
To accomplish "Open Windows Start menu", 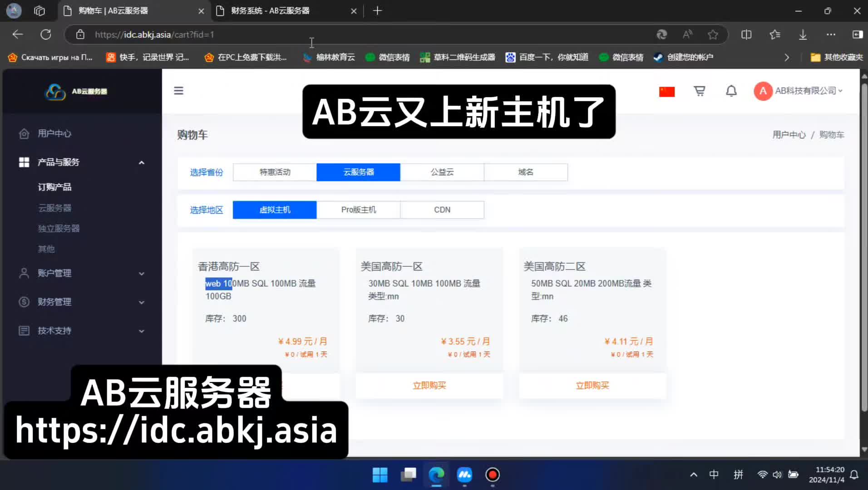I will tap(380, 475).
